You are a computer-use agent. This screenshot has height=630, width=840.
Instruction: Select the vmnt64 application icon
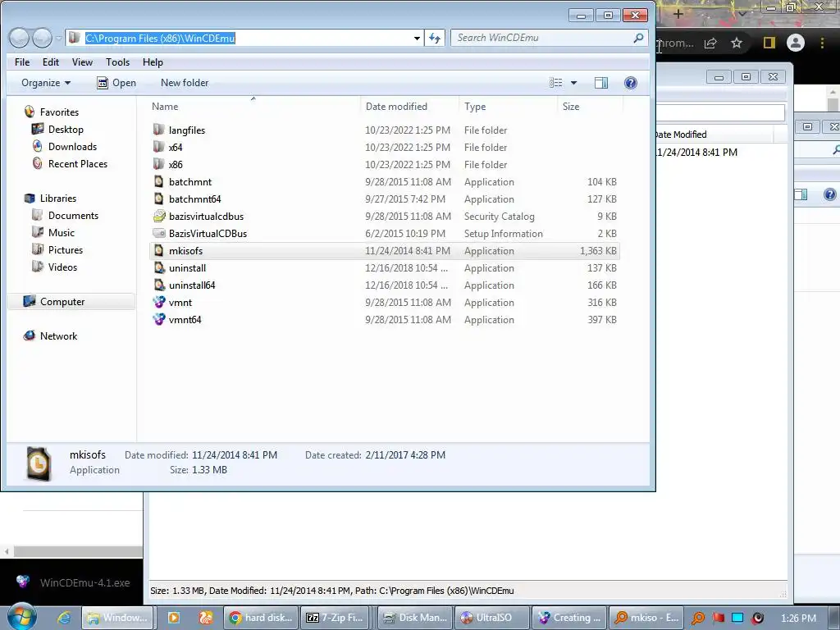[159, 319]
